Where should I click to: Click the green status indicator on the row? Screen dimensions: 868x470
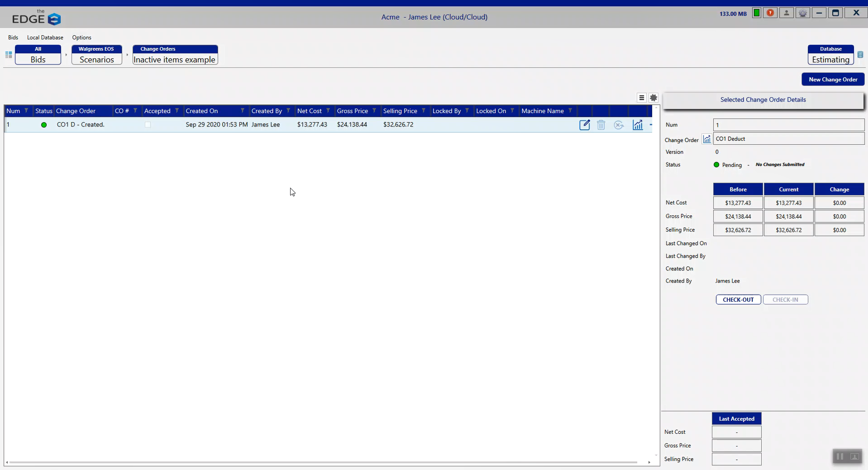coord(44,125)
